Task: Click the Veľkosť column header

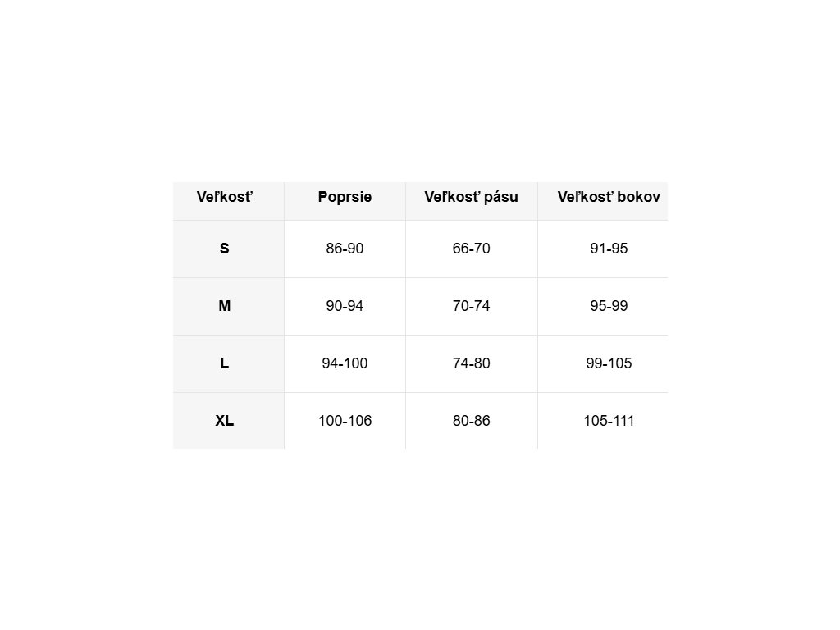Action: pos(225,197)
